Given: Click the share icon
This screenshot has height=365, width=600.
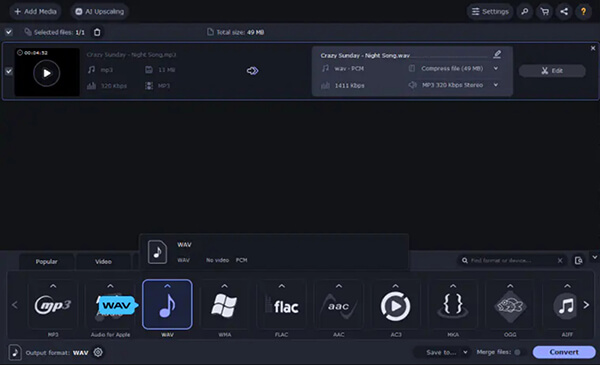Looking at the screenshot, I should tap(564, 11).
